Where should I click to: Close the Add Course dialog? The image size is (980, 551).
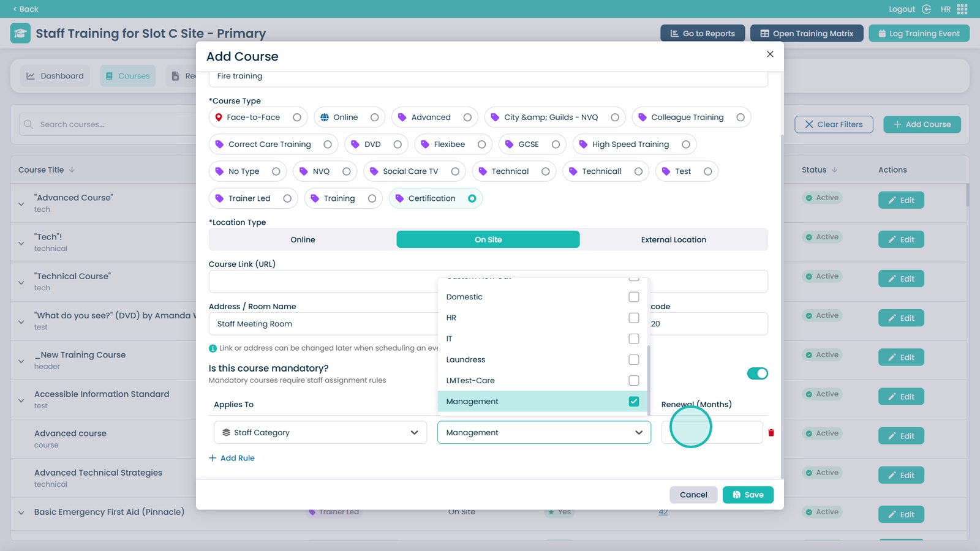[x=770, y=54]
